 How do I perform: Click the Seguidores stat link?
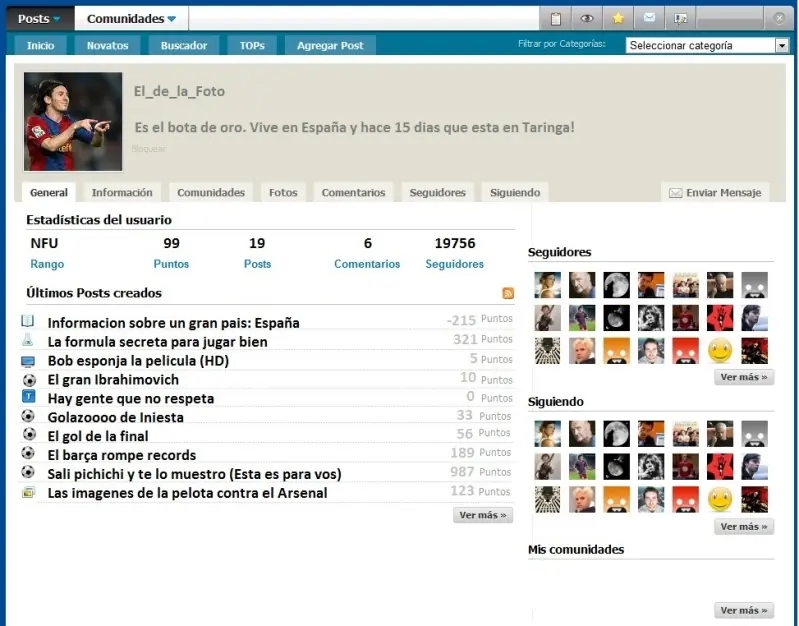(x=455, y=264)
